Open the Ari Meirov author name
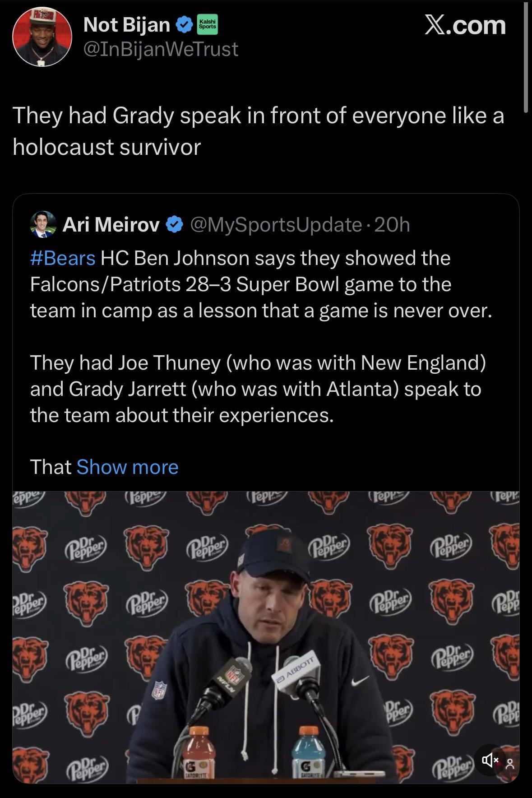This screenshot has height=798, width=532. click(111, 224)
